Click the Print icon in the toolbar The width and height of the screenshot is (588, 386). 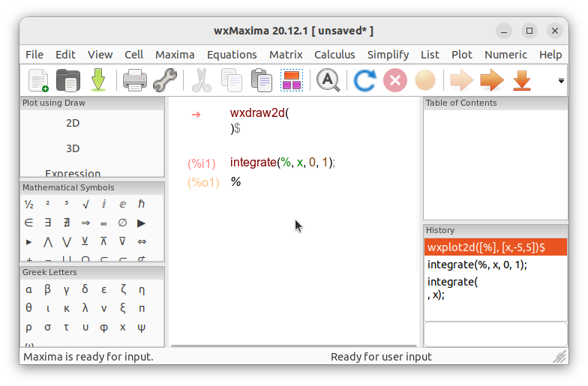pyautogui.click(x=135, y=80)
